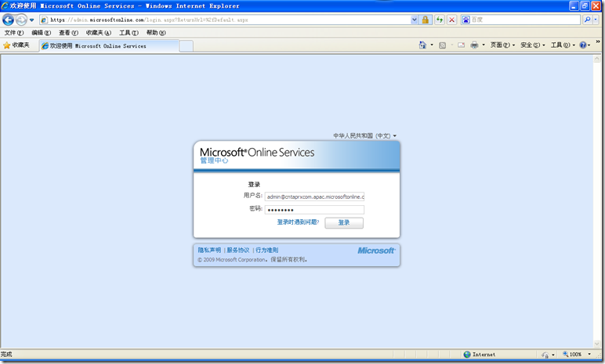The image size is (605, 364).
Task: Open the 页面 command bar menu
Action: click(502, 45)
